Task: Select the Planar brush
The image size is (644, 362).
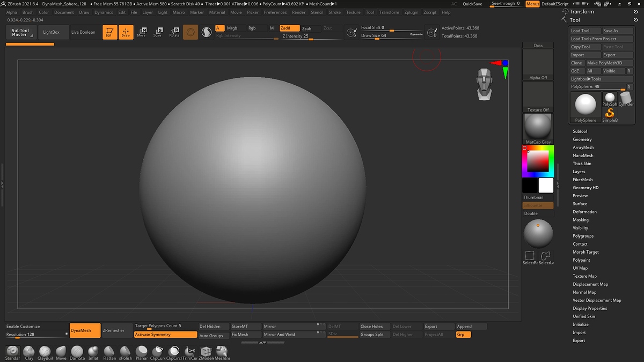Action: coord(142,353)
